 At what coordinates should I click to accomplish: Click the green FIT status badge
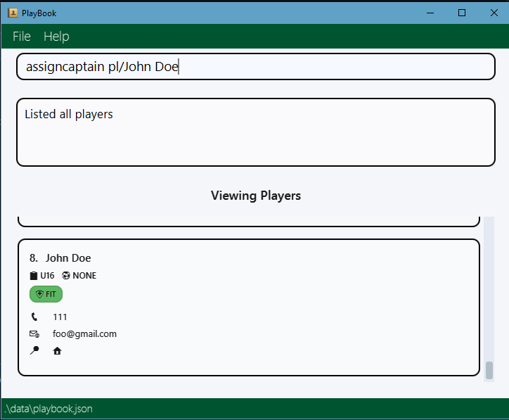pyautogui.click(x=46, y=294)
